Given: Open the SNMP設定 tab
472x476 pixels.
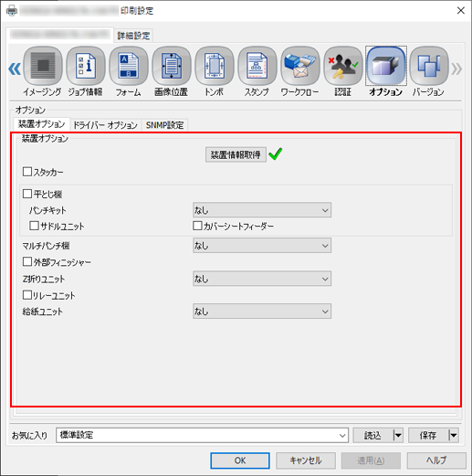Looking at the screenshot, I should (x=164, y=125).
